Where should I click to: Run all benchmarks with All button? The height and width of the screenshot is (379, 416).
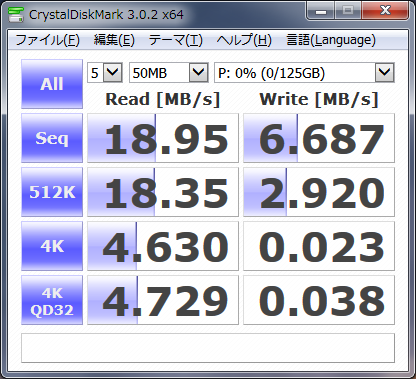point(52,84)
